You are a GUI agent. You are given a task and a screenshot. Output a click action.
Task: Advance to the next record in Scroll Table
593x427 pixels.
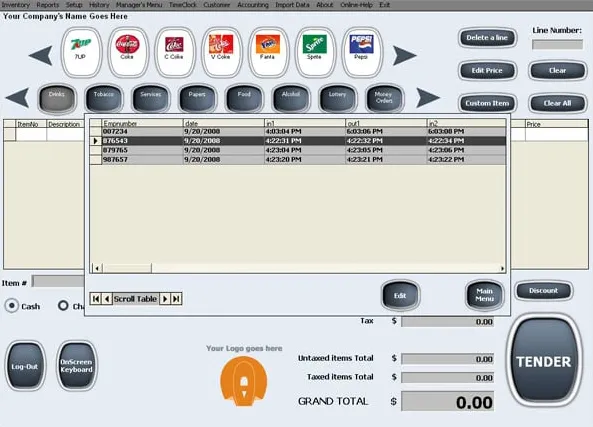tap(165, 299)
